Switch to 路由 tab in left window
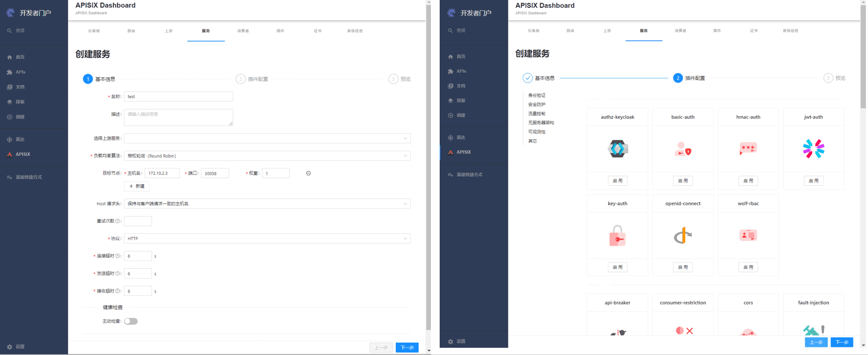868x355 pixels. [131, 31]
